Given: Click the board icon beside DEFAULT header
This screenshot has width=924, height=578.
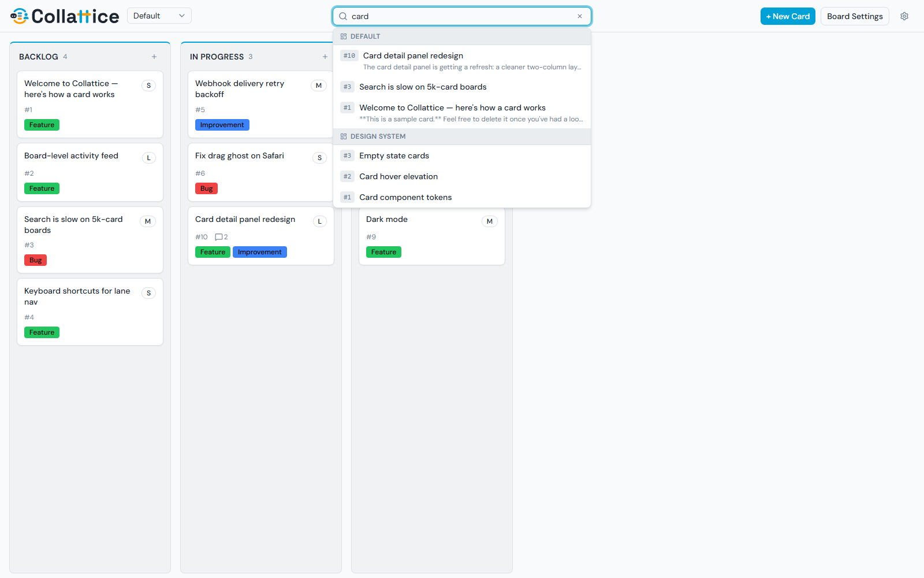Looking at the screenshot, I should [x=344, y=36].
